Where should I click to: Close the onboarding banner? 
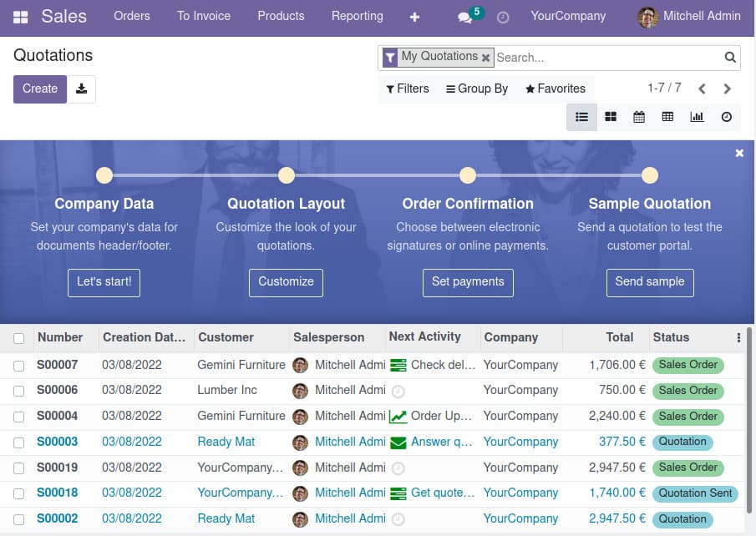coord(739,154)
